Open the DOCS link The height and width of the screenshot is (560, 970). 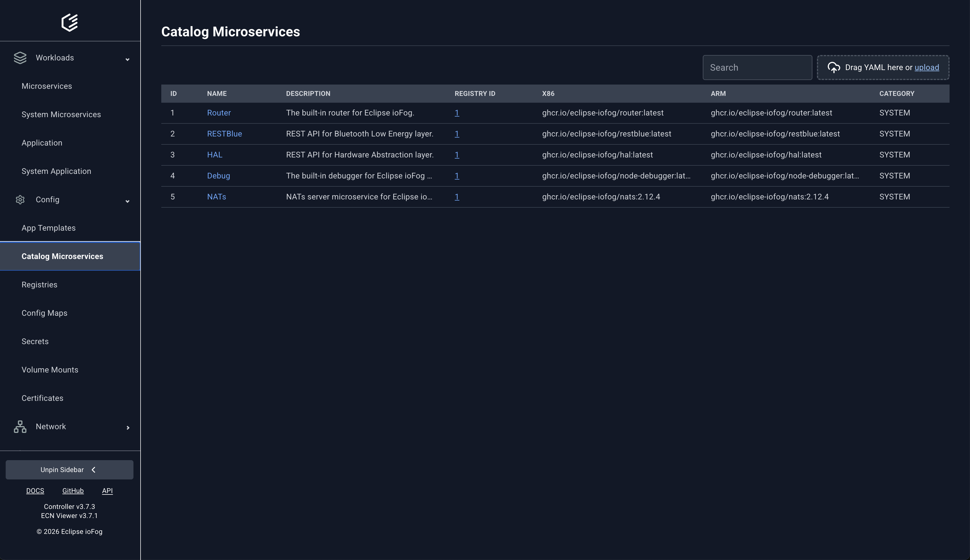coord(35,491)
